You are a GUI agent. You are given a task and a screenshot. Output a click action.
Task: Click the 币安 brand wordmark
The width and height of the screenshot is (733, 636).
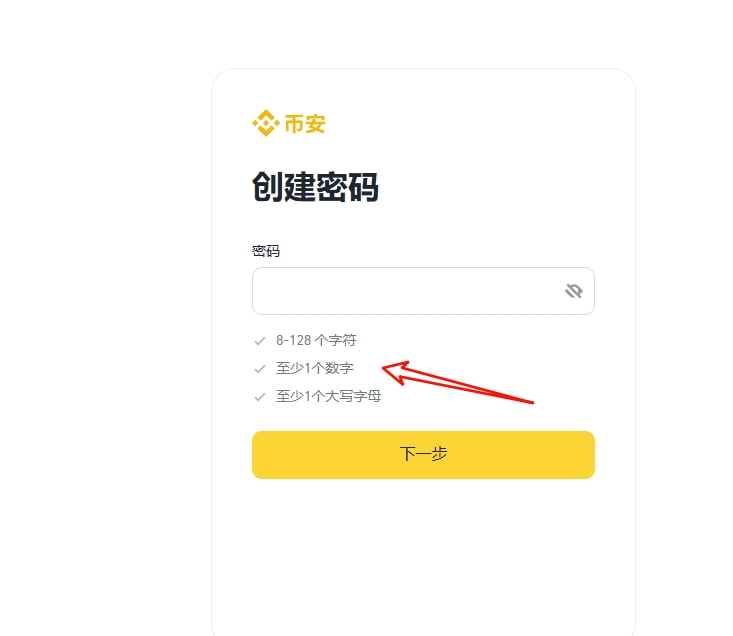305,124
